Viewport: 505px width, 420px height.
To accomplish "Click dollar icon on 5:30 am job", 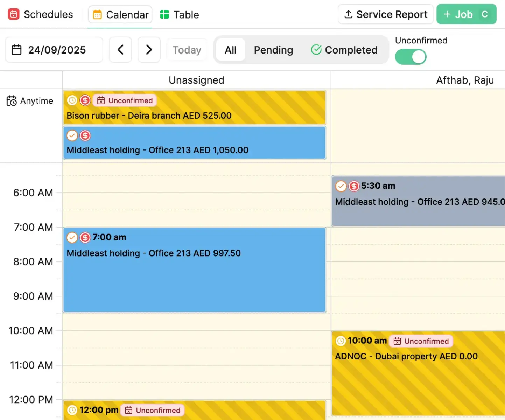I will 354,186.
